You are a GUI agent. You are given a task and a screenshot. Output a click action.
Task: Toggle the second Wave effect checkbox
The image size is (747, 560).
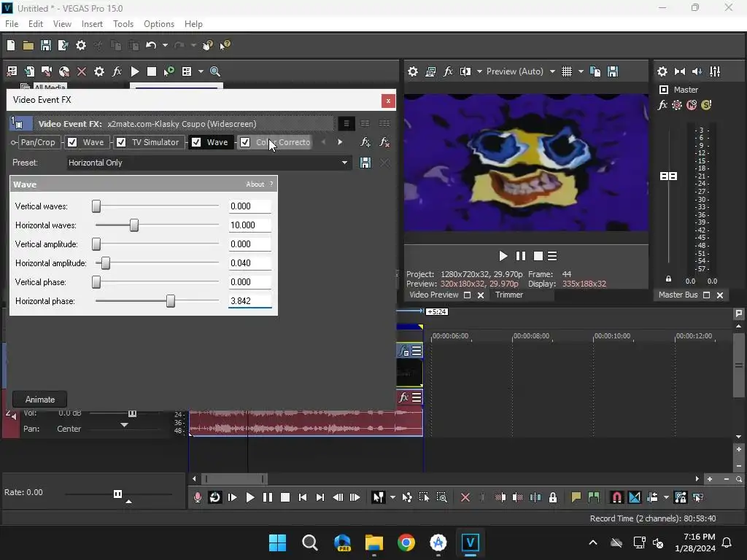[x=196, y=142]
